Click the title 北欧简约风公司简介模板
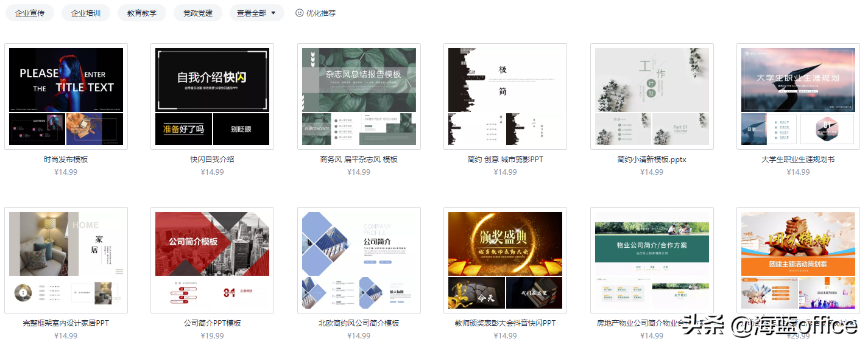The height and width of the screenshot is (347, 868). tap(359, 323)
